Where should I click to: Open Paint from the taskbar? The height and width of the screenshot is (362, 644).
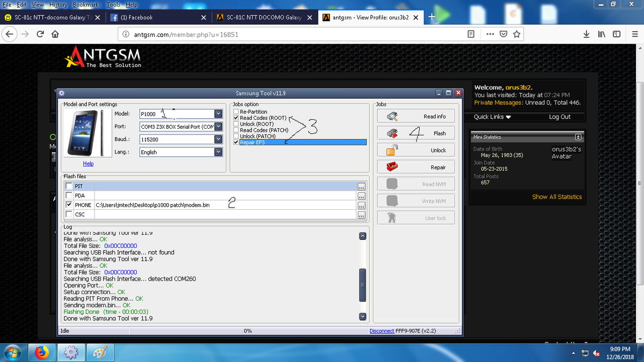click(x=100, y=352)
